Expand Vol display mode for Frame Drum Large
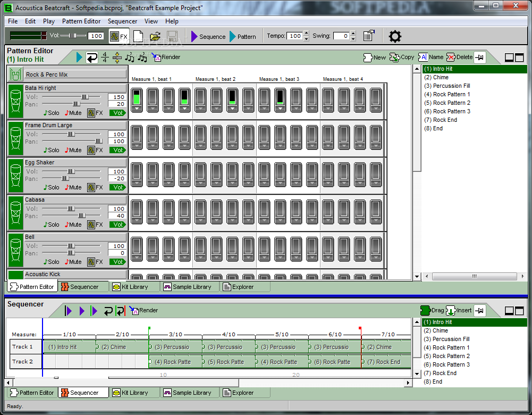 [117, 150]
